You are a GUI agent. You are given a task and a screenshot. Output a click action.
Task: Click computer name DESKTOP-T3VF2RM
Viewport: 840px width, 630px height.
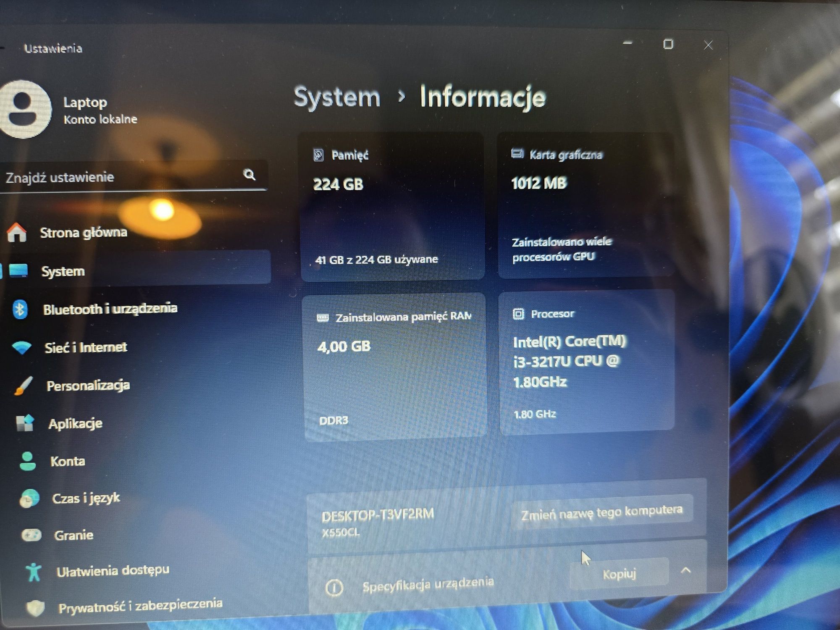[x=378, y=515]
